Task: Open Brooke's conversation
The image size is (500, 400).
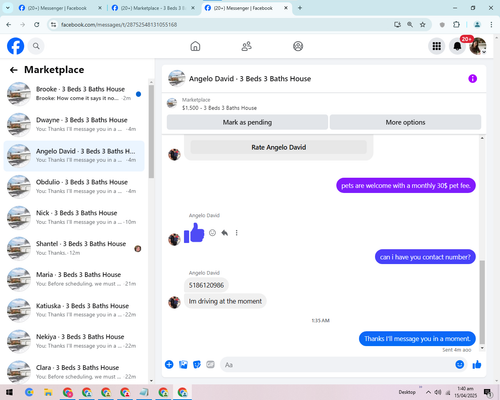Action: click(x=74, y=94)
